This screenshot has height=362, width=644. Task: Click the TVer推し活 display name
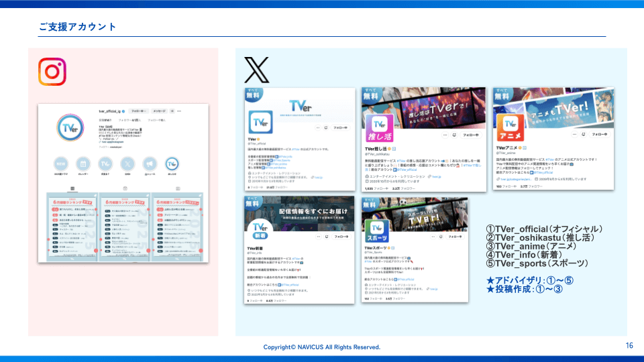click(376, 149)
